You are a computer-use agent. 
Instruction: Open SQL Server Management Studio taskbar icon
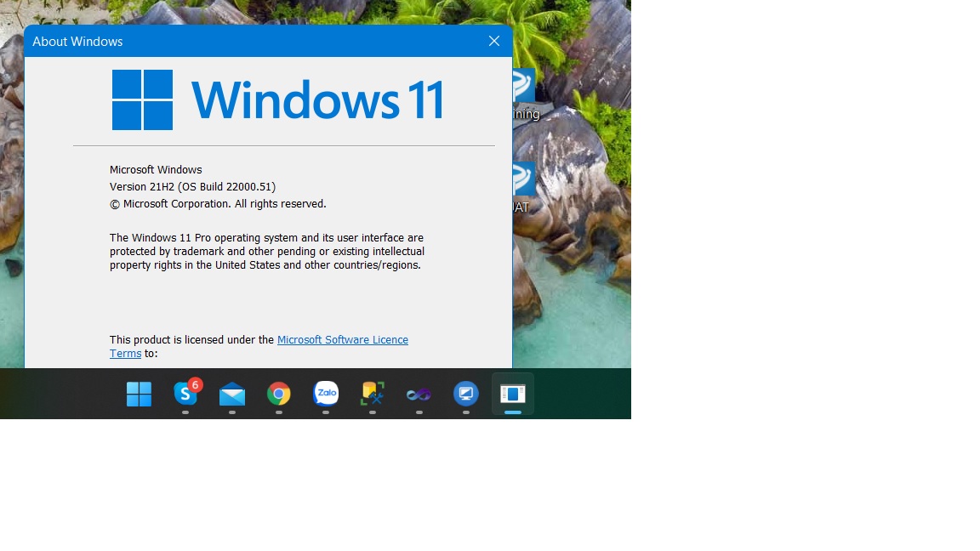coord(373,395)
